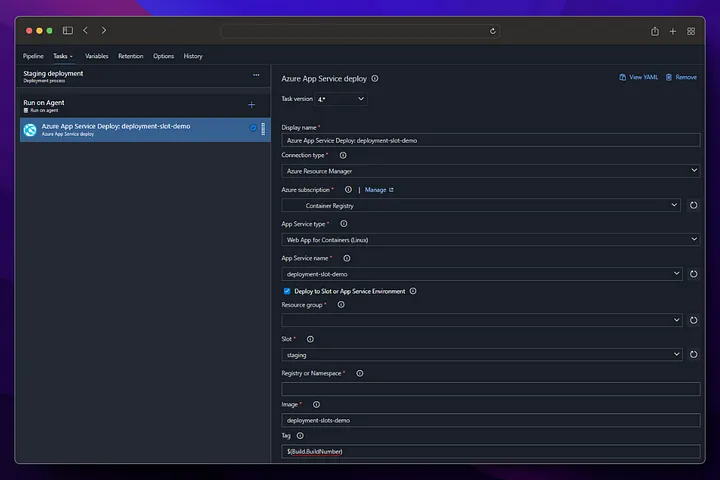
Task: Show Resource group info tooltip
Action: click(x=341, y=305)
